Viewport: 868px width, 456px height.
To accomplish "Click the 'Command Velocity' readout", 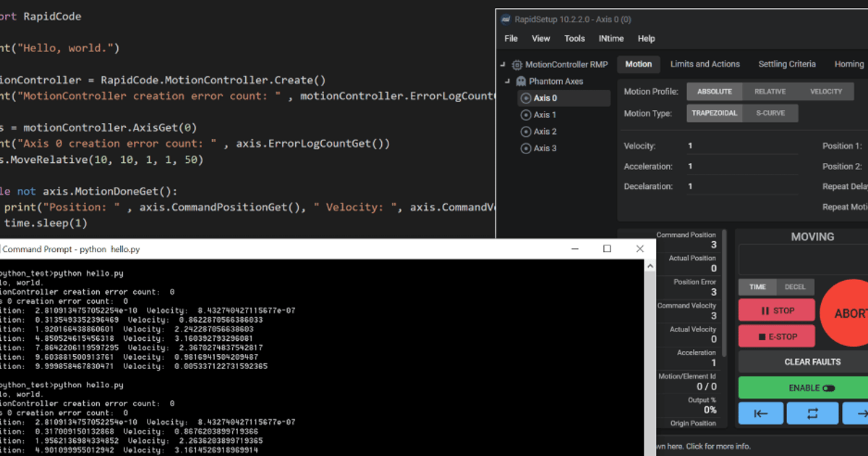I will tap(686, 311).
